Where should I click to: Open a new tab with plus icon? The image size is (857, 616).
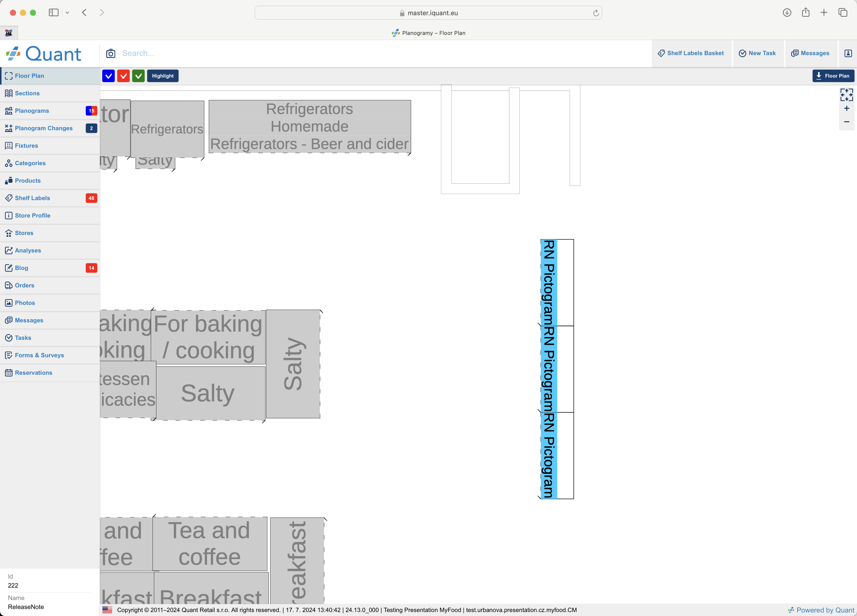coord(824,12)
